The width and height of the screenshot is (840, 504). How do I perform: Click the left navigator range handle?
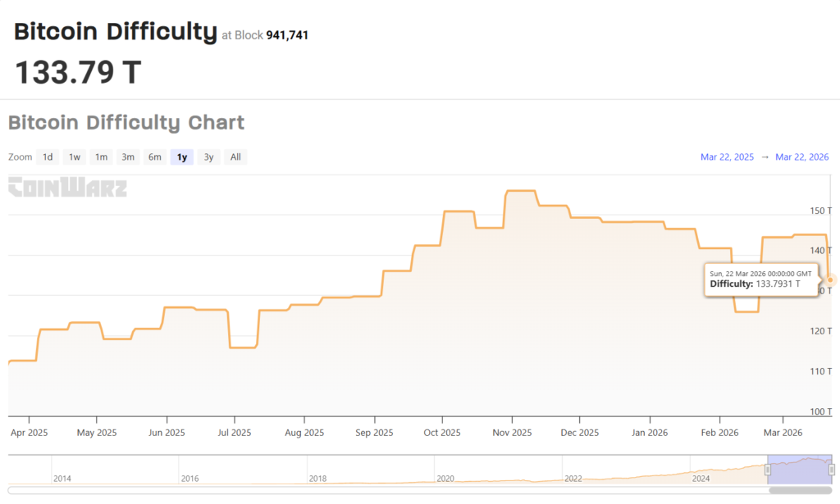(x=768, y=470)
